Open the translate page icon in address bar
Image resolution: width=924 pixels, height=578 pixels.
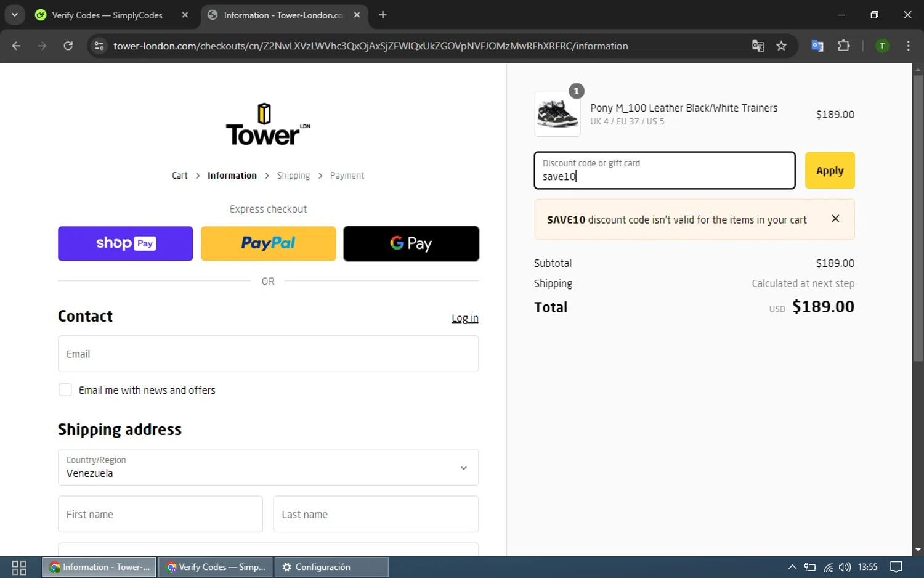tap(758, 46)
